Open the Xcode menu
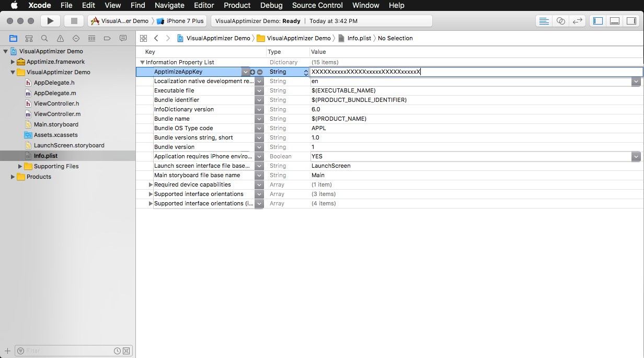This screenshot has height=358, width=644. [x=40, y=5]
